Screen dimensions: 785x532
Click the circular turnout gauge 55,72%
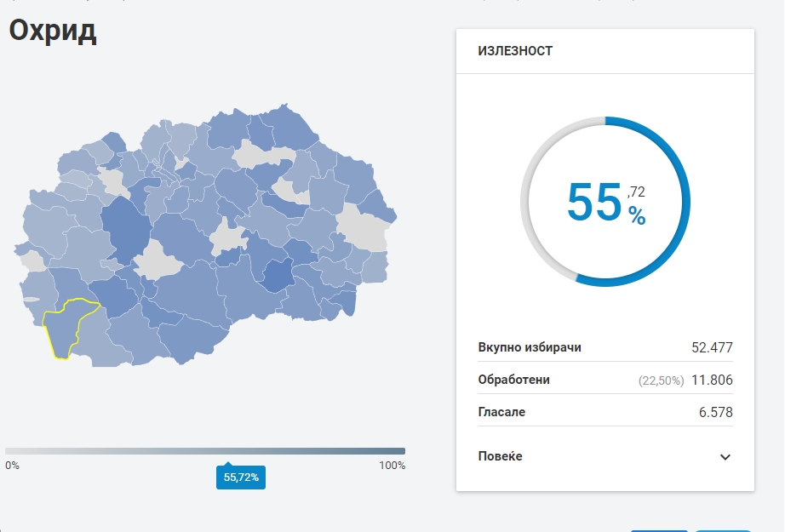click(605, 202)
